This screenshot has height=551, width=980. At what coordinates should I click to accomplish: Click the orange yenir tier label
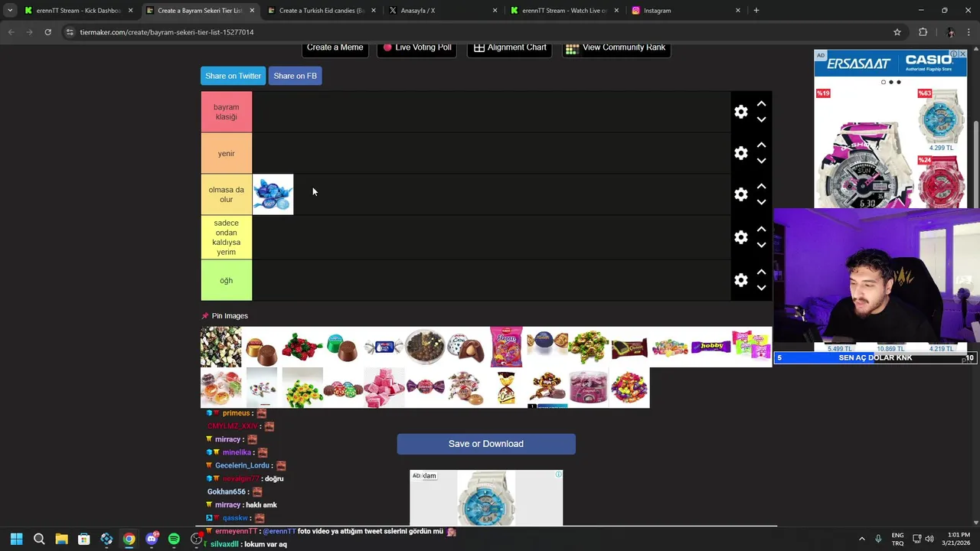(x=226, y=153)
